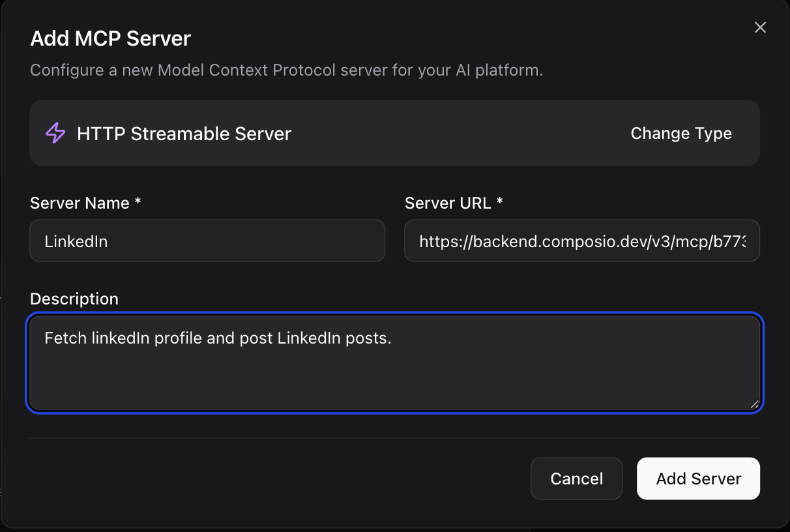Click Change Type for the server

click(x=681, y=133)
